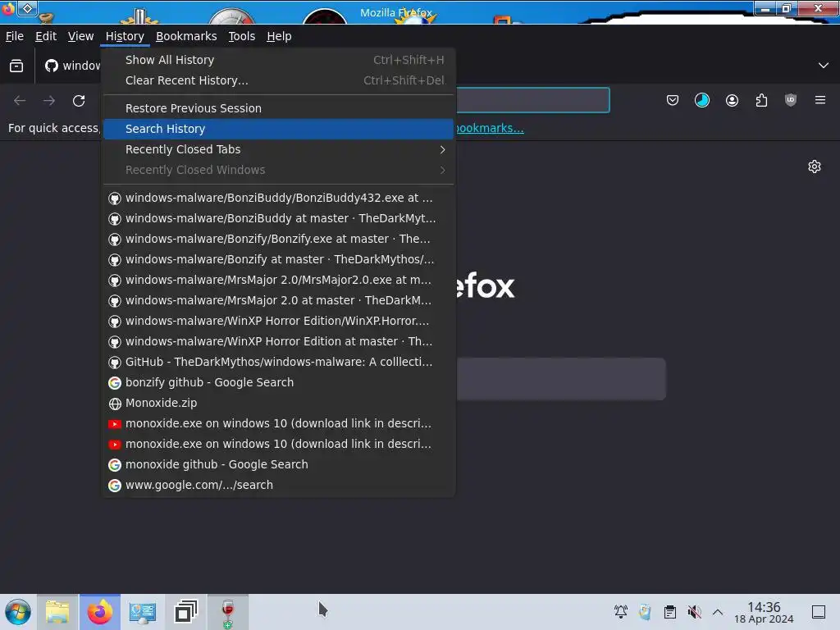Open monoxide github - Google Search entry
This screenshot has height=630, width=840.
tap(279, 464)
